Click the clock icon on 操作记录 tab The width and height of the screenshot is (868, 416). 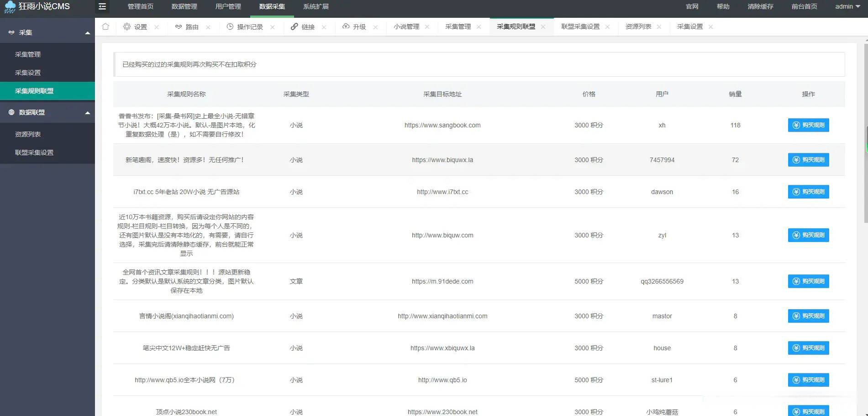point(230,26)
